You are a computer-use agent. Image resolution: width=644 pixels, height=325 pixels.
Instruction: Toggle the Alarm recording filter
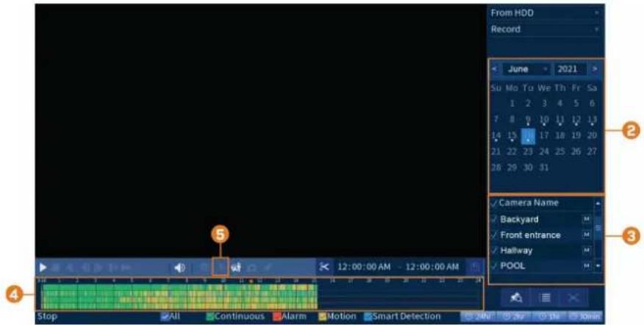click(277, 316)
